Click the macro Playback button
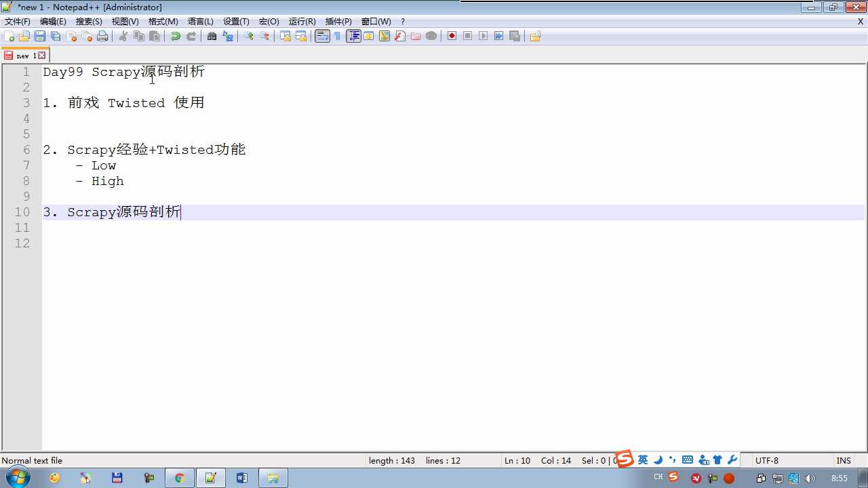Viewport: 868px width, 488px height. coord(483,37)
